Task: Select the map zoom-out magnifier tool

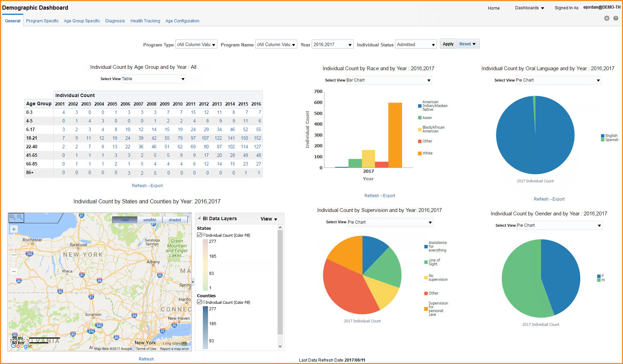Action: 20,217
